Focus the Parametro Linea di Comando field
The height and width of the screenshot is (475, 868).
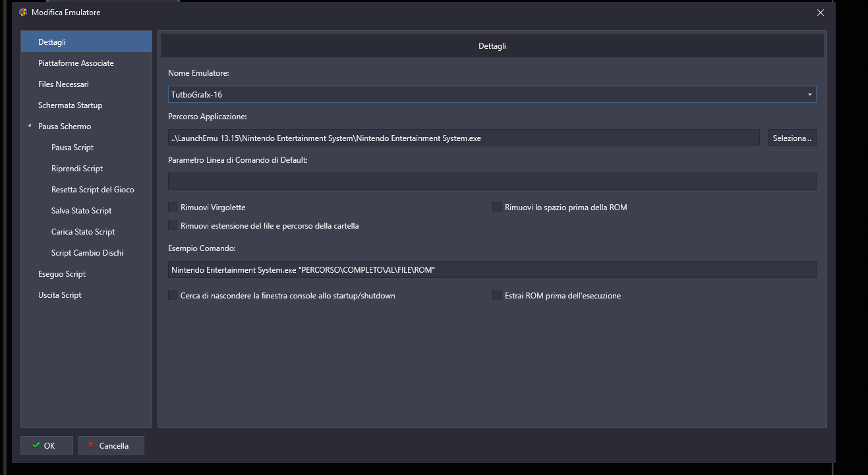[x=492, y=181]
